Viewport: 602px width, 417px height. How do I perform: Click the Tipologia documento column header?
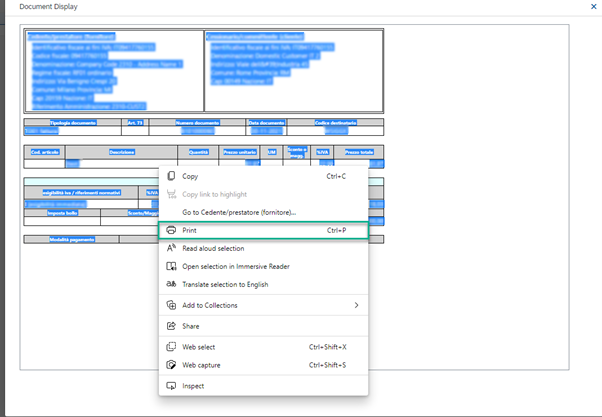click(x=72, y=122)
